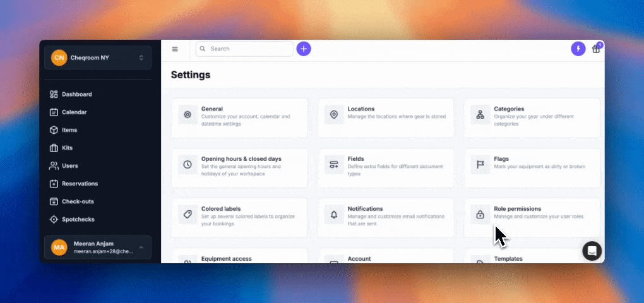Open Spotchecks in the sidebar
The width and height of the screenshot is (644, 303).
78,219
